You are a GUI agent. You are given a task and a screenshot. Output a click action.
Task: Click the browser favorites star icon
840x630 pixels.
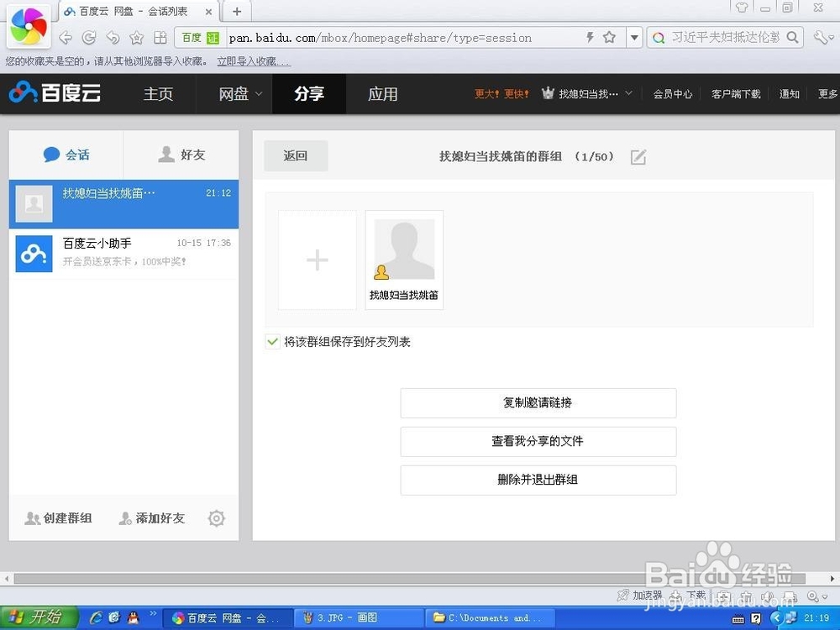click(136, 37)
